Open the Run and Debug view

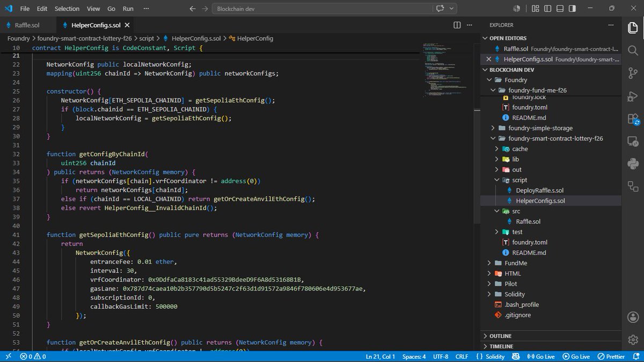[633, 96]
